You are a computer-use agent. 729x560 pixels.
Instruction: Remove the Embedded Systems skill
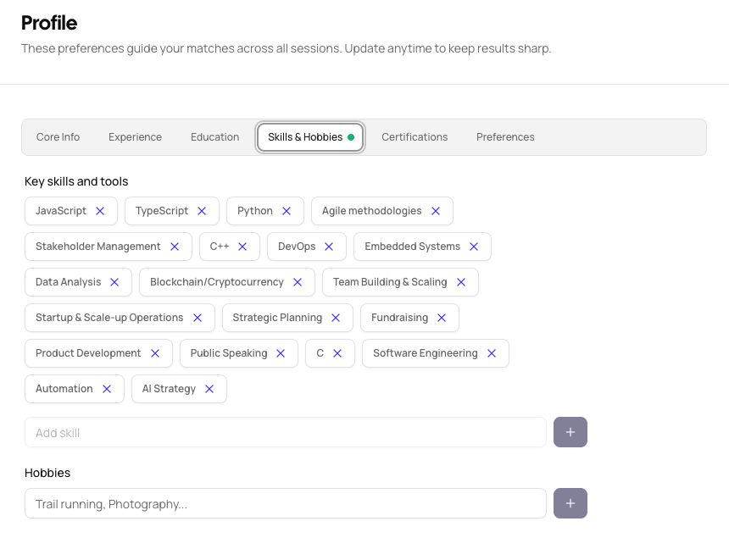[x=474, y=247]
